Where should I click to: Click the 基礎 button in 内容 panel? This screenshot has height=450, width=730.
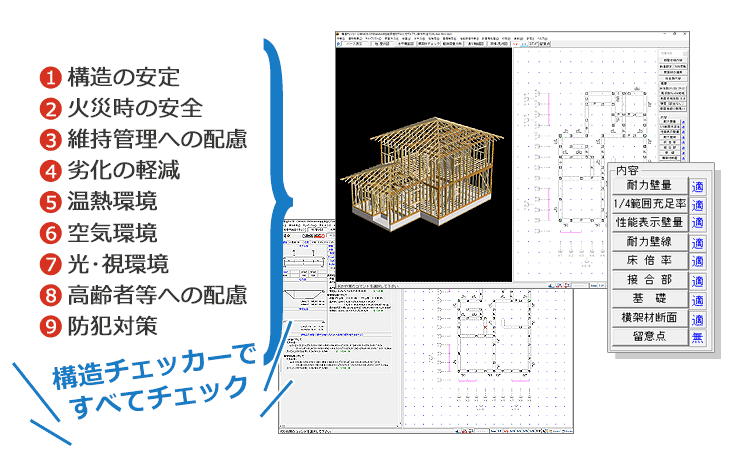coord(649,299)
